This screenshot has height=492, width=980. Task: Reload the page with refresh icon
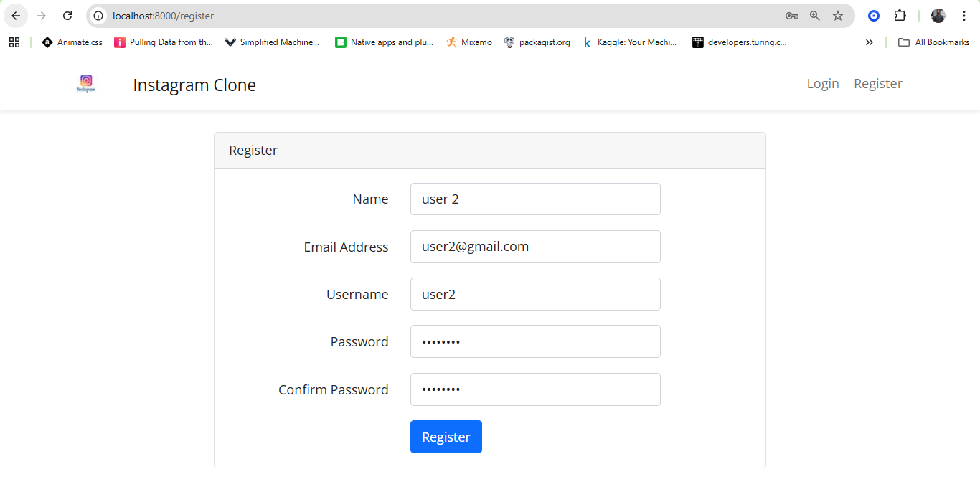click(x=67, y=16)
